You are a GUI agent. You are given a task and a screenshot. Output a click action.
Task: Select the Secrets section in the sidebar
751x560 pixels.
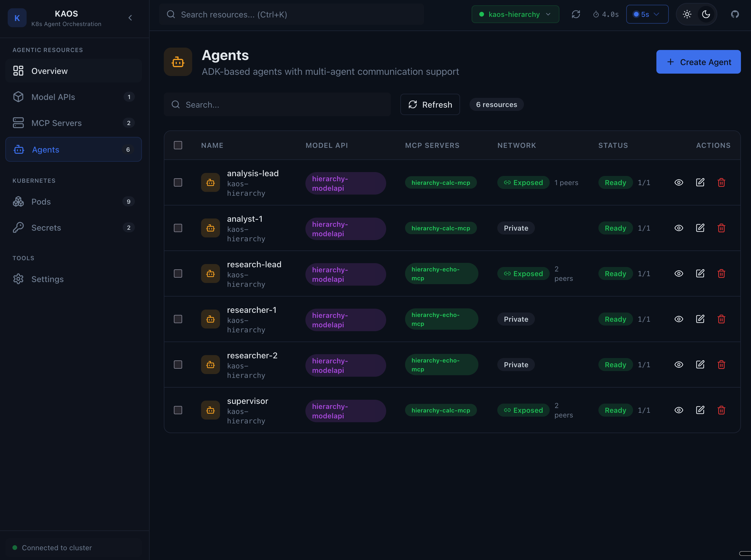click(46, 227)
